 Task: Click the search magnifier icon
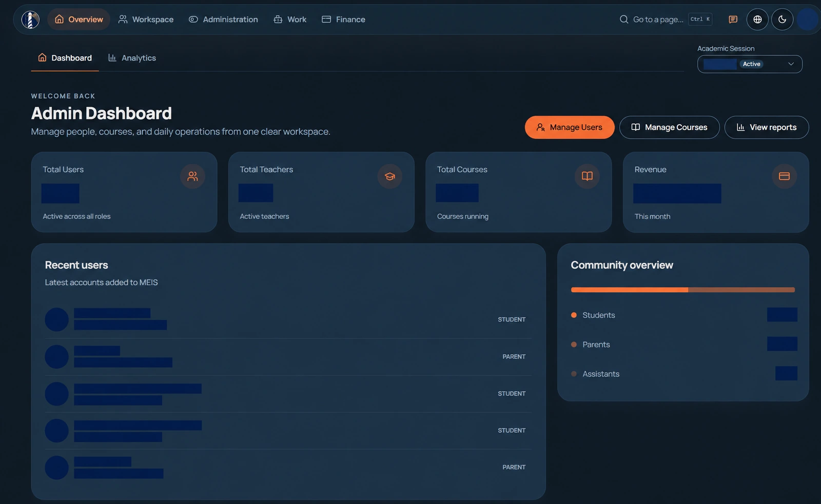pyautogui.click(x=624, y=19)
